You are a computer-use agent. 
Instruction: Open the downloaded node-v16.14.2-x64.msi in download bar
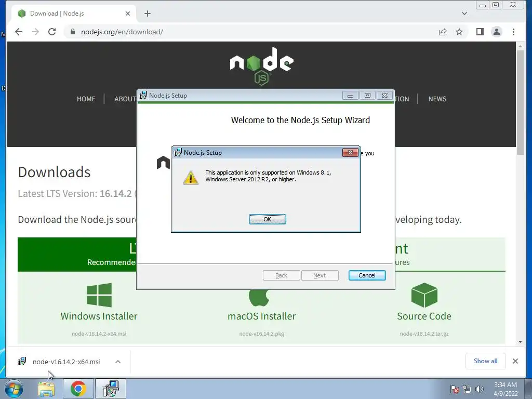point(66,362)
